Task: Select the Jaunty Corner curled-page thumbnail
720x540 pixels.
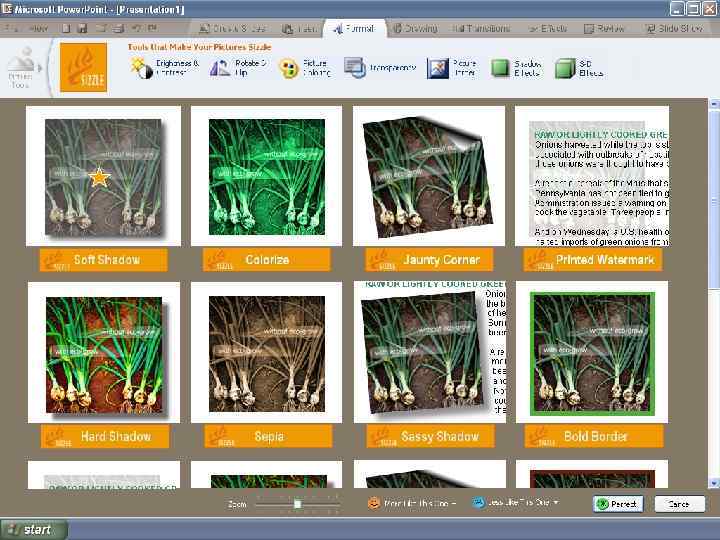Action: point(429,176)
